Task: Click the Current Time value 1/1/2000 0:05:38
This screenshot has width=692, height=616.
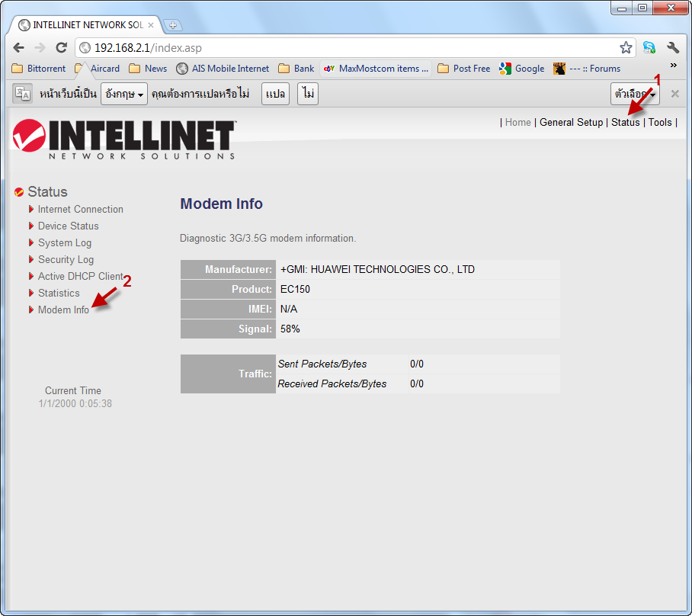Action: (75, 403)
